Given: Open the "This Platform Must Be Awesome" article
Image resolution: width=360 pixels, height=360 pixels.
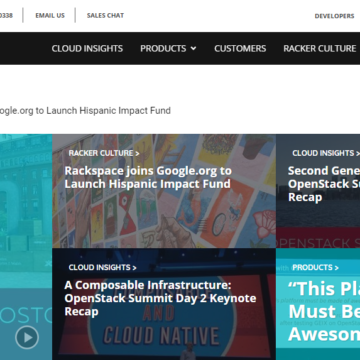Looking at the screenshot, I should coord(324,311).
